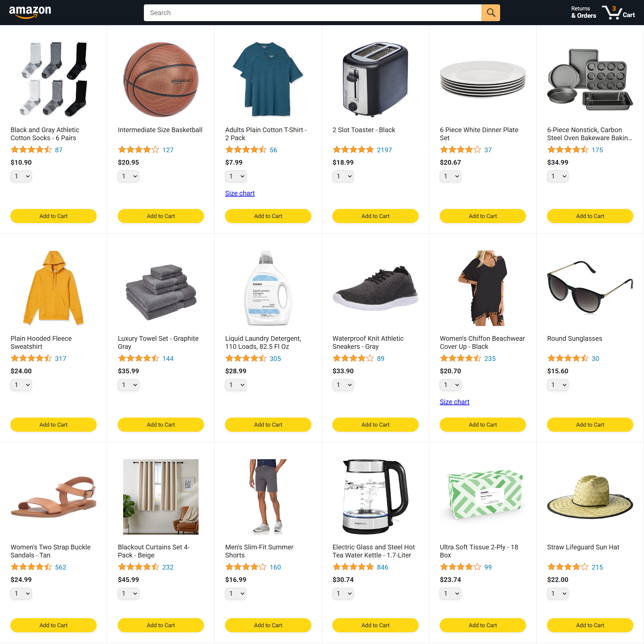Open Returns & Orders

583,12
